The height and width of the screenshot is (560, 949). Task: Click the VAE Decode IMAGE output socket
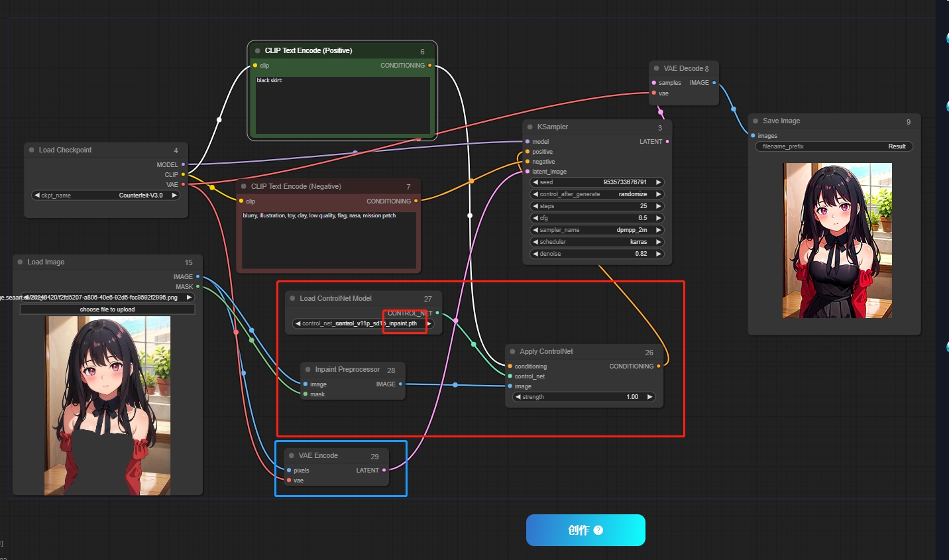pyautogui.click(x=714, y=83)
